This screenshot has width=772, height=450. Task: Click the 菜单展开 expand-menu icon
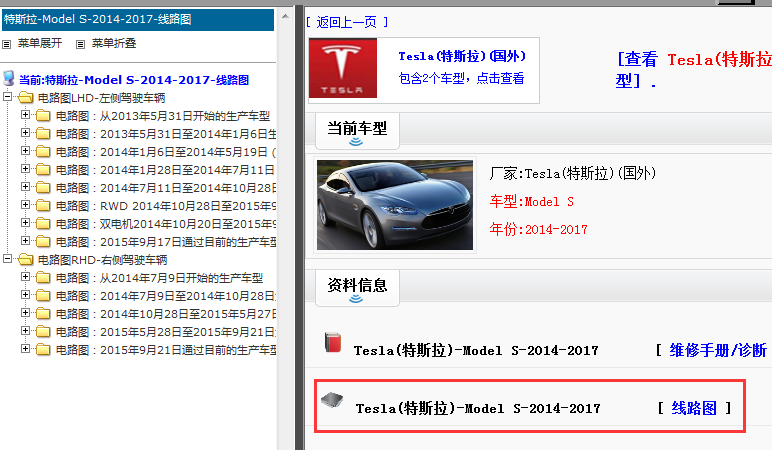click(x=6, y=44)
